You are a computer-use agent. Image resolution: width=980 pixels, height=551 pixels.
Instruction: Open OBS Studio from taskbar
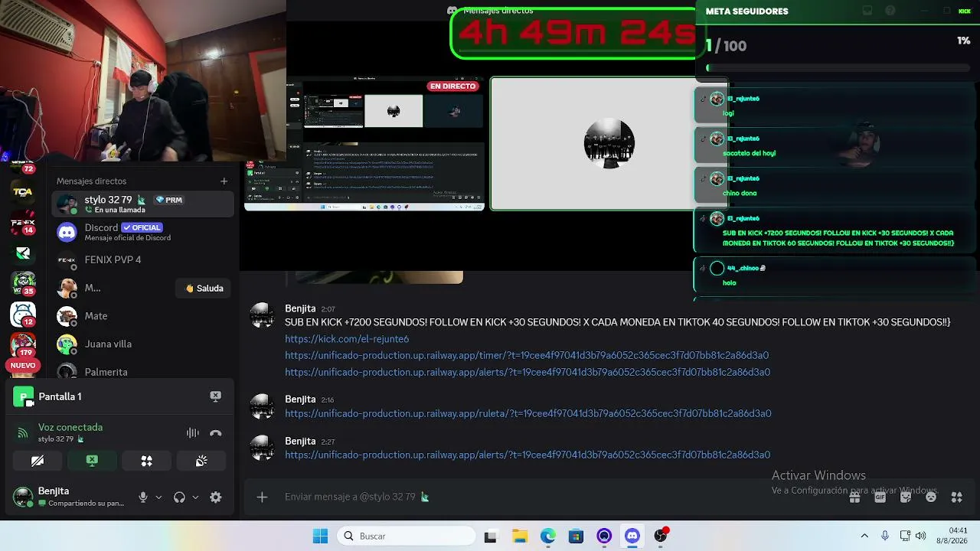tap(661, 536)
